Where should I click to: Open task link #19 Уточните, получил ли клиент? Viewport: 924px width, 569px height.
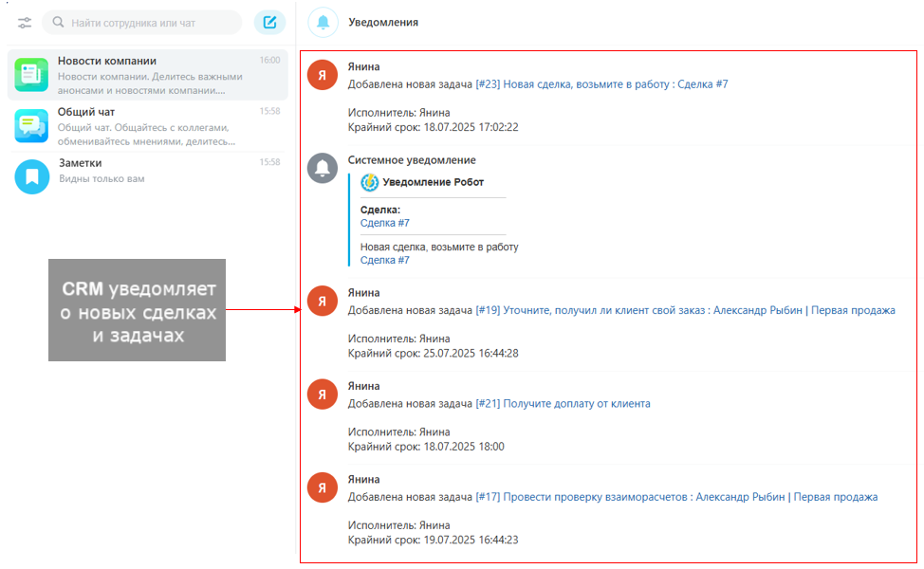685,310
